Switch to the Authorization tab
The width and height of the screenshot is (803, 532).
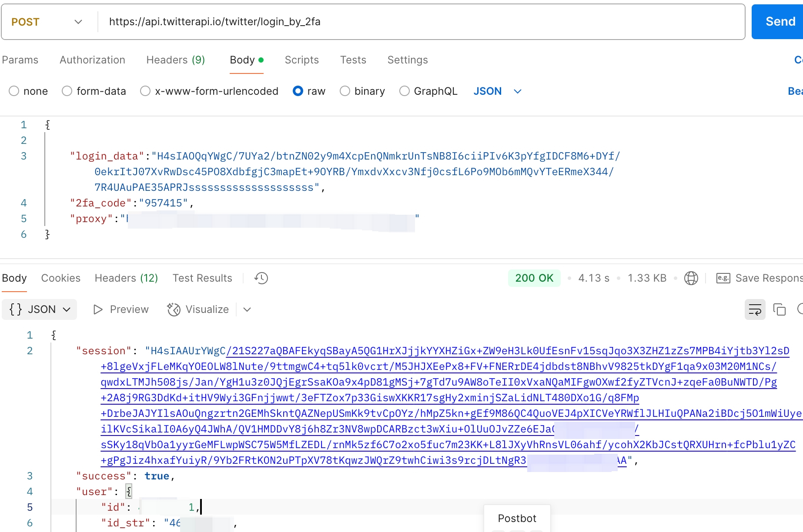pyautogui.click(x=92, y=60)
